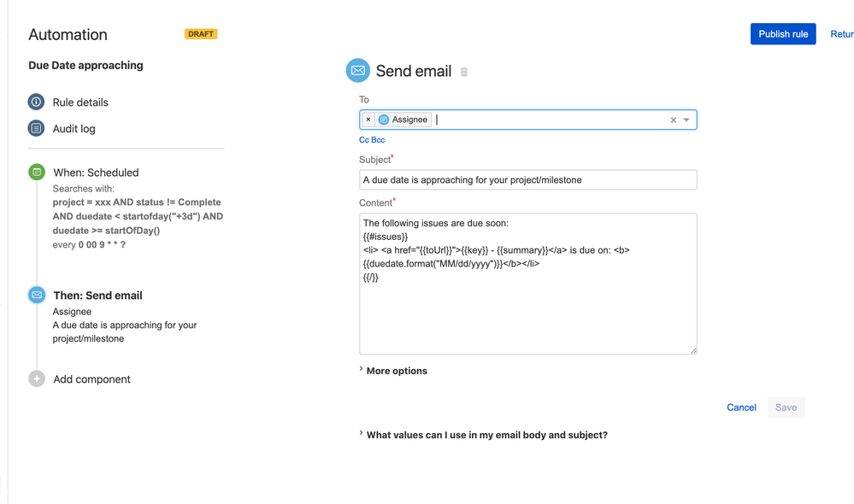This screenshot has height=504, width=854.
Task: Open Rule details
Action: pyautogui.click(x=80, y=103)
